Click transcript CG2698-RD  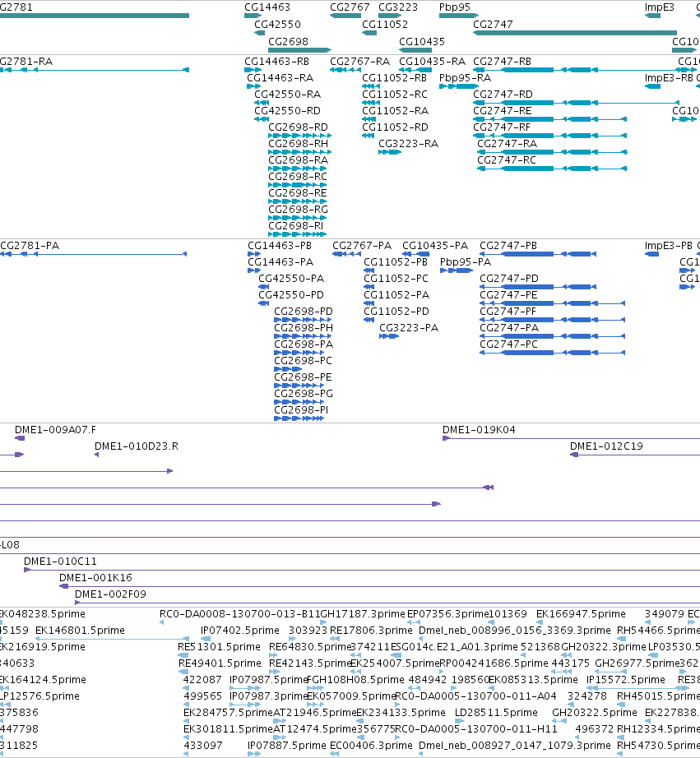click(298, 127)
